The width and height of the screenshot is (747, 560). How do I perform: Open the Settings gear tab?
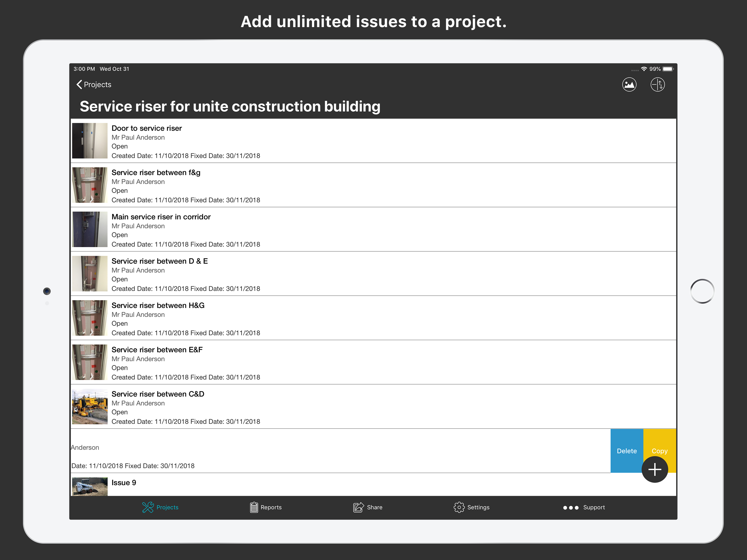471,507
